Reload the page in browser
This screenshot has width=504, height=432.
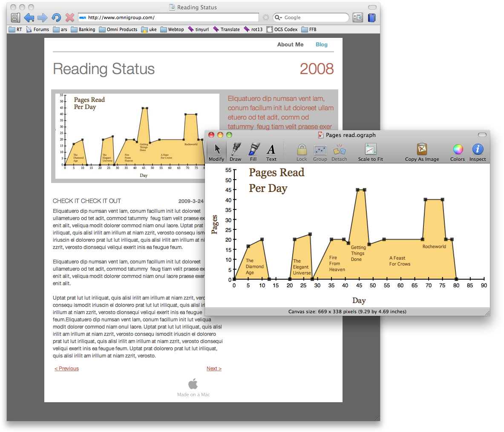coord(56,17)
